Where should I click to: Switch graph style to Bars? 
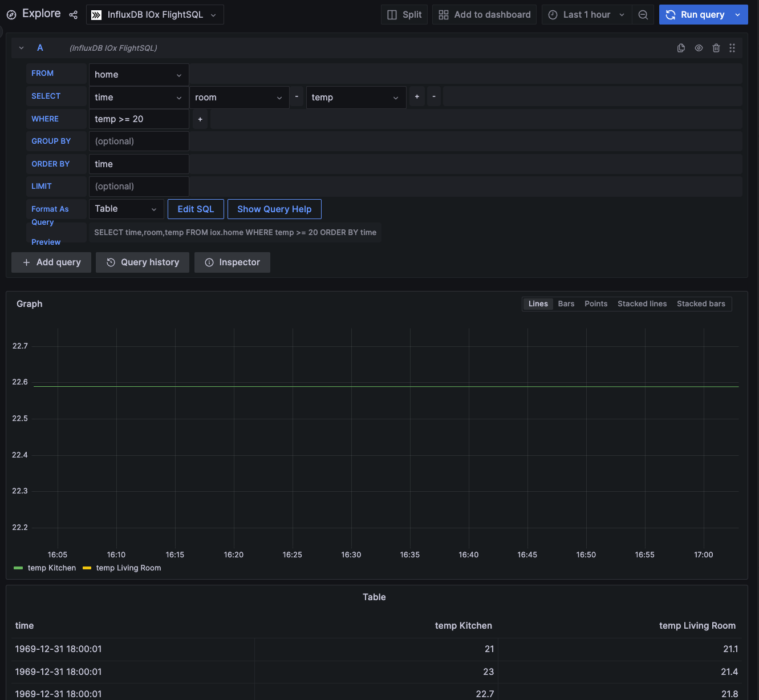(566, 304)
